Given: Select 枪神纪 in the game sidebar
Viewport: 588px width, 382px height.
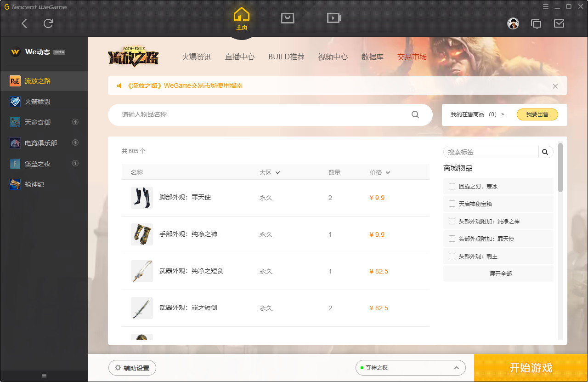Looking at the screenshot, I should [x=44, y=184].
